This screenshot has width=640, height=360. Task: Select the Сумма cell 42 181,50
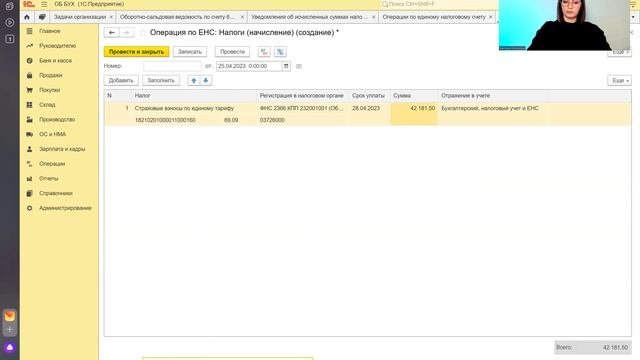(x=413, y=108)
